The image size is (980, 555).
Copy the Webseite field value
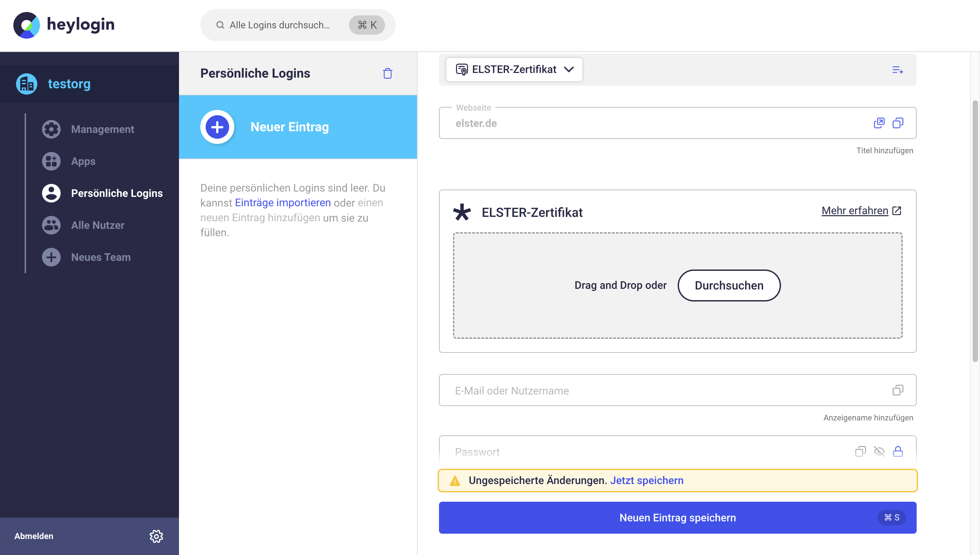point(898,123)
